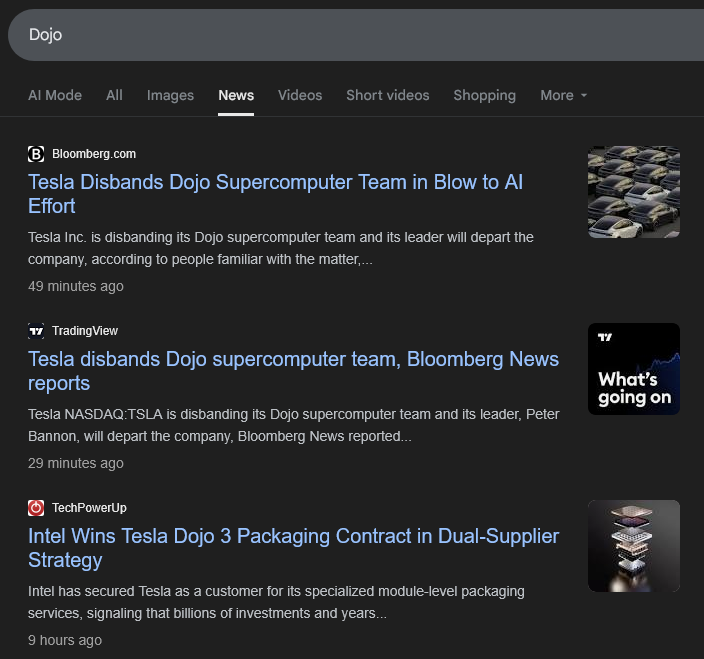Image resolution: width=704 pixels, height=659 pixels.
Task: Click the '9 hours ago' timestamp
Action: pos(65,640)
